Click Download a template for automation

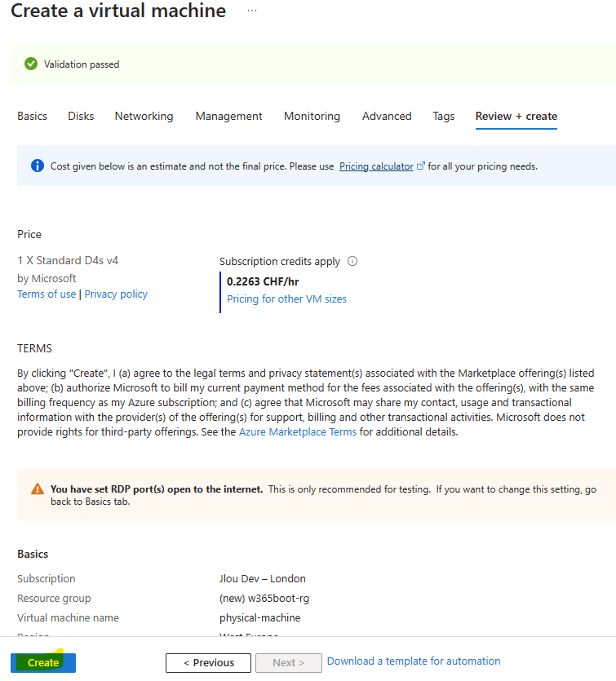414,661
